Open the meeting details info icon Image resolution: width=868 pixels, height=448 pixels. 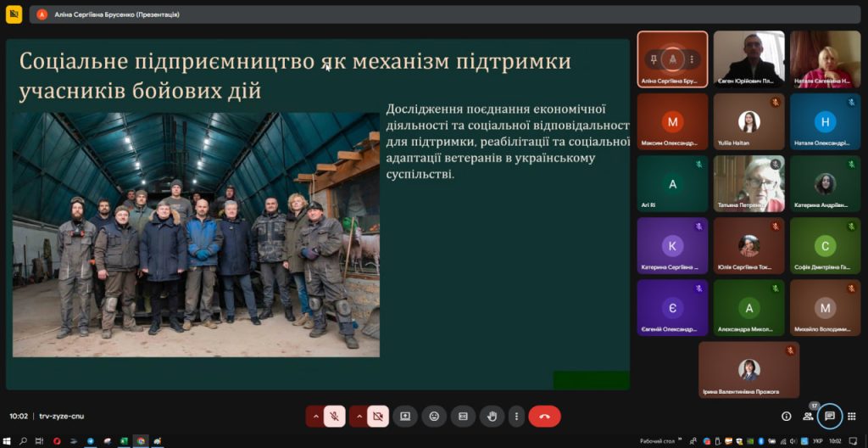[786, 416]
